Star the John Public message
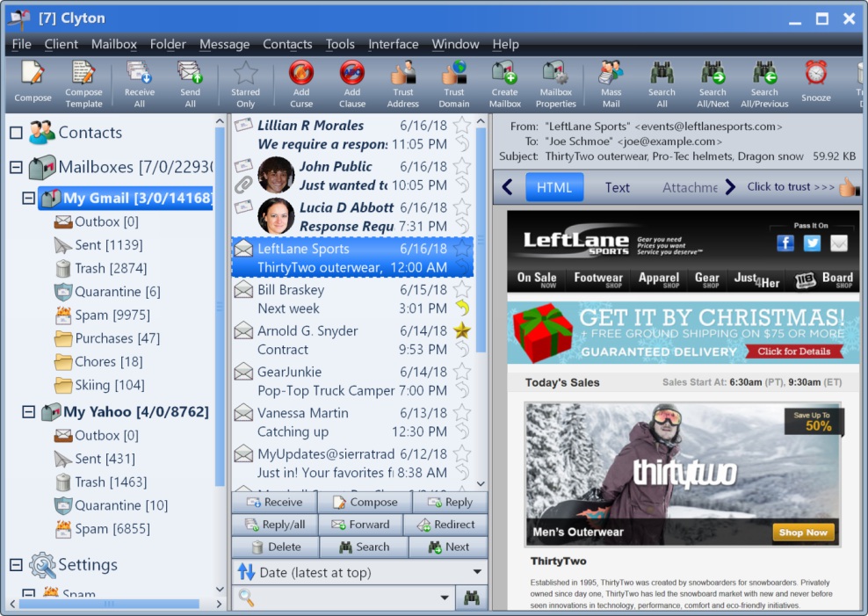Image resolution: width=868 pixels, height=616 pixels. pyautogui.click(x=462, y=166)
